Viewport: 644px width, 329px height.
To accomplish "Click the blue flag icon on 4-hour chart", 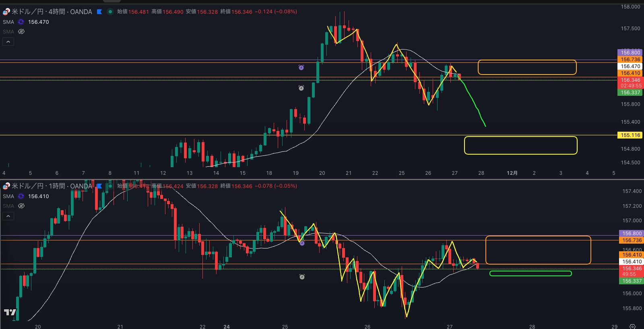I will 99,12.
